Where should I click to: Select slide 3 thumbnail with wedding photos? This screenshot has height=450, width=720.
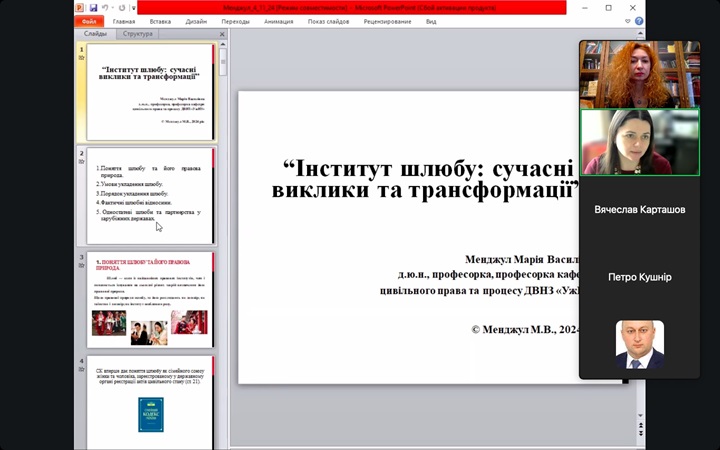[150, 299]
